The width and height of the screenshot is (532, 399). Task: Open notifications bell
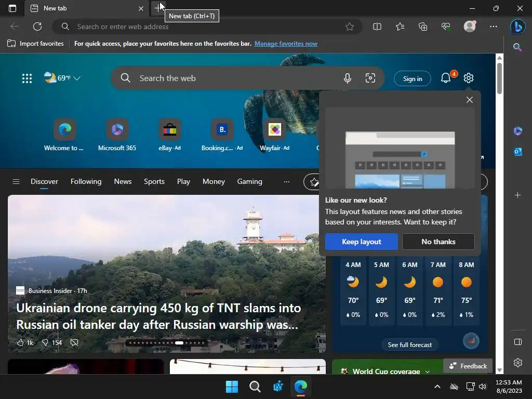(x=446, y=78)
